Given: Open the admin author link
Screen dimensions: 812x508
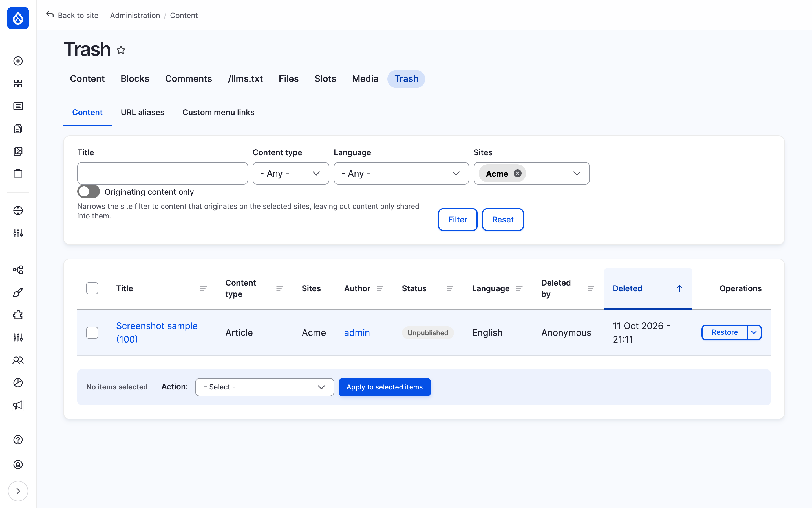Looking at the screenshot, I should pos(357,333).
